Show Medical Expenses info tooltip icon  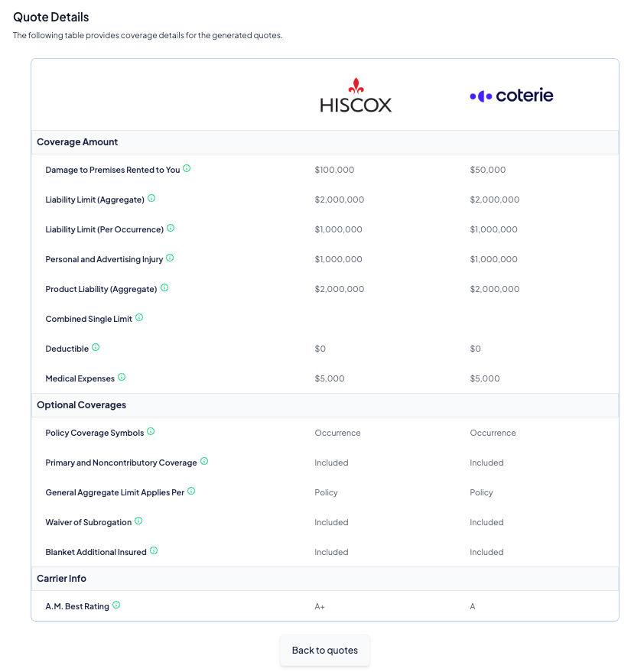(x=122, y=377)
